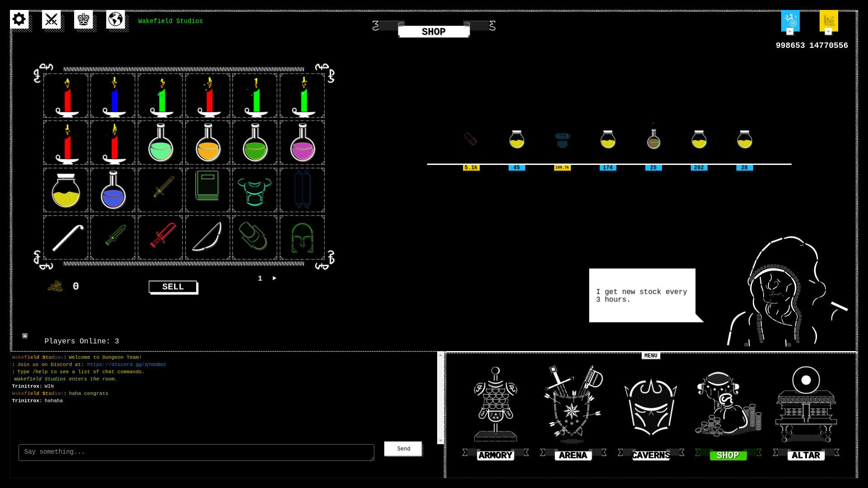Select the Arena shield icon
Screen dimensions: 868x488
(573, 407)
